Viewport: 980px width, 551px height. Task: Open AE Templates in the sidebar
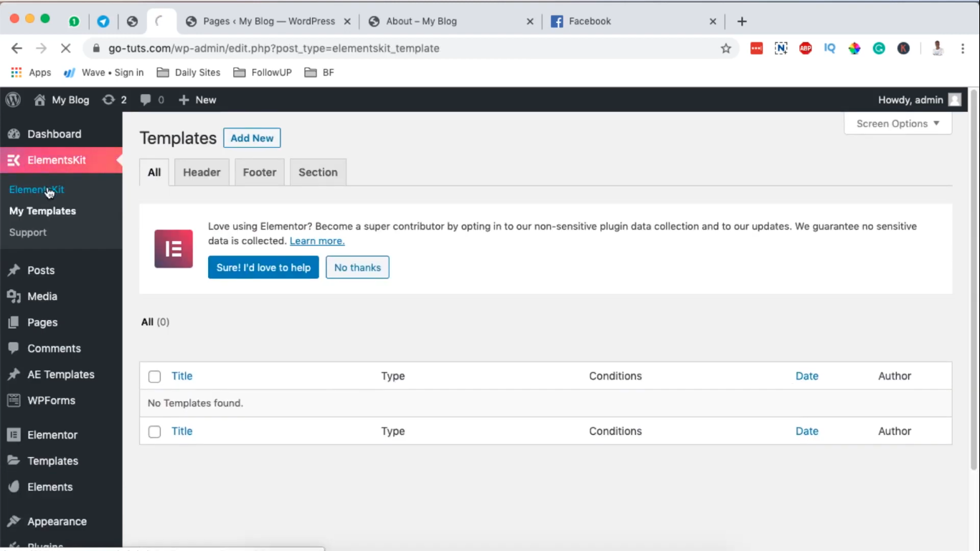click(61, 375)
